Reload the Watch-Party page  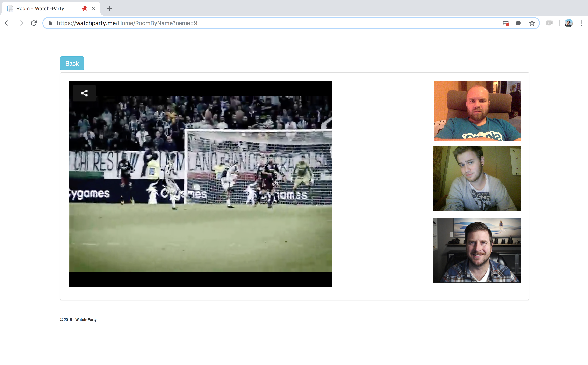[34, 23]
